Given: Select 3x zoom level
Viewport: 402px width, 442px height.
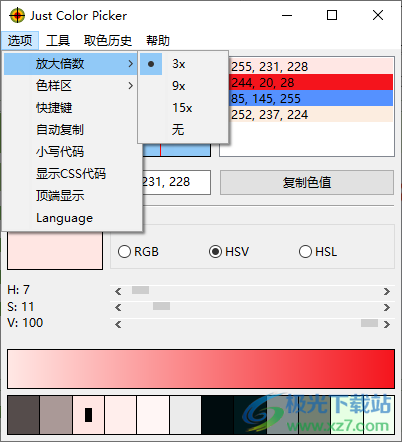Looking at the screenshot, I should [x=183, y=64].
